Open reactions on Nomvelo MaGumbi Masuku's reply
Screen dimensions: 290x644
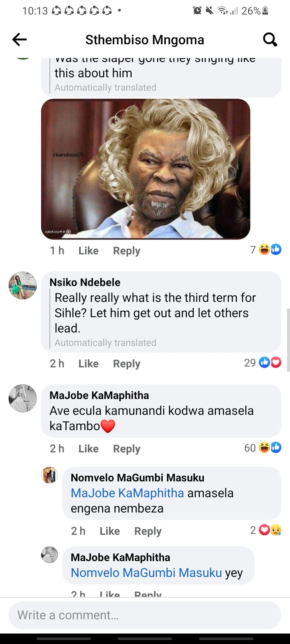click(x=266, y=530)
